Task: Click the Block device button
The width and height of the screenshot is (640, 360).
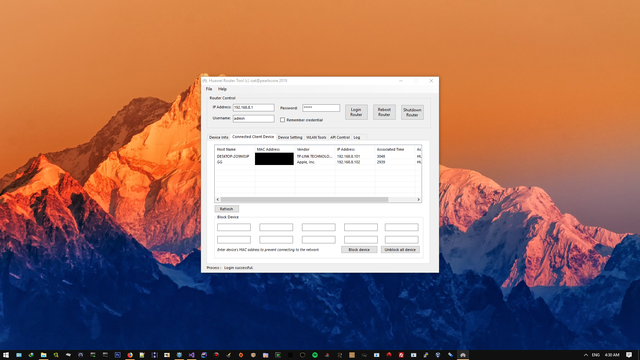Action: click(359, 249)
